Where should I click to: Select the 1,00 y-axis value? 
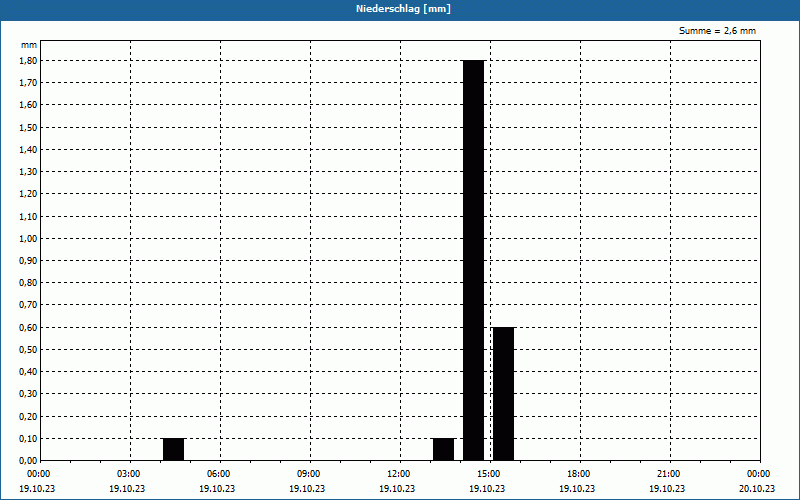pos(29,238)
